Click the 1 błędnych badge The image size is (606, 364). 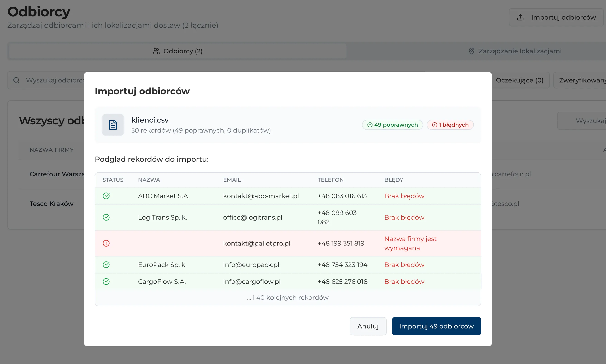(450, 125)
